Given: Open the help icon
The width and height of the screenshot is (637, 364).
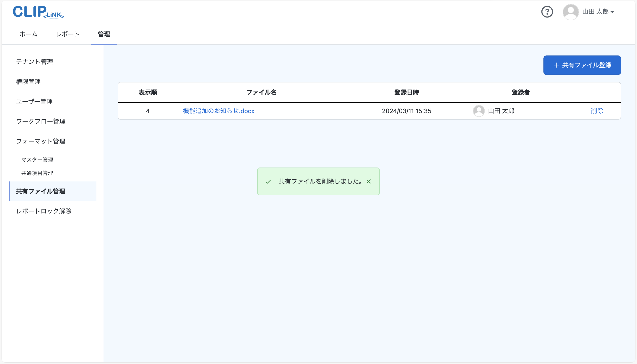Looking at the screenshot, I should 547,12.
